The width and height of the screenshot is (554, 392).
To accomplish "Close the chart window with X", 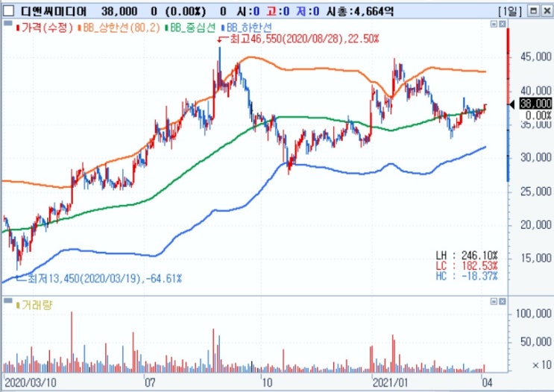I will click(547, 11).
